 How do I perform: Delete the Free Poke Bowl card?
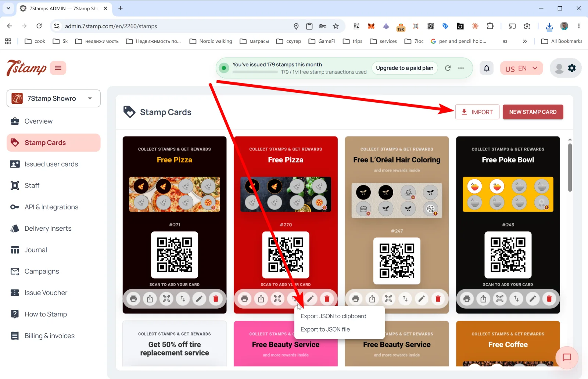(549, 299)
